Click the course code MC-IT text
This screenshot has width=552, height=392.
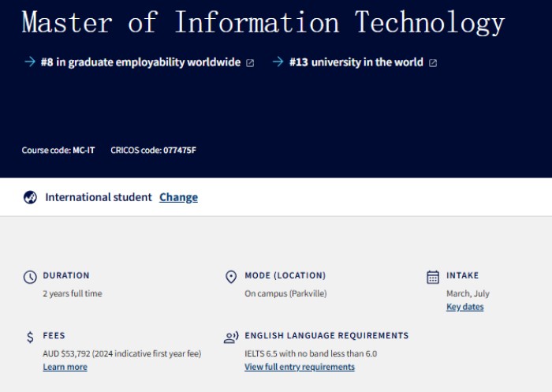(58, 150)
